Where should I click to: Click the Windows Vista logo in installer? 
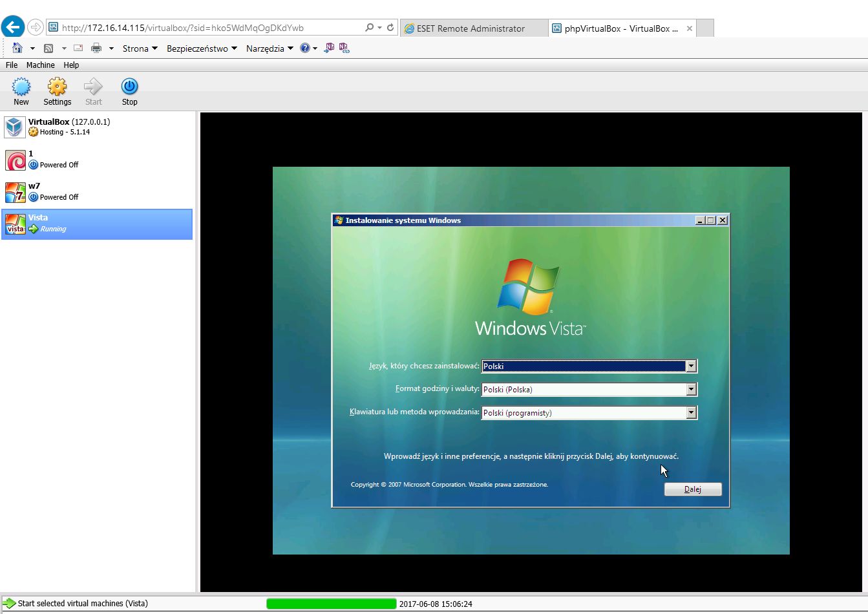(x=530, y=298)
